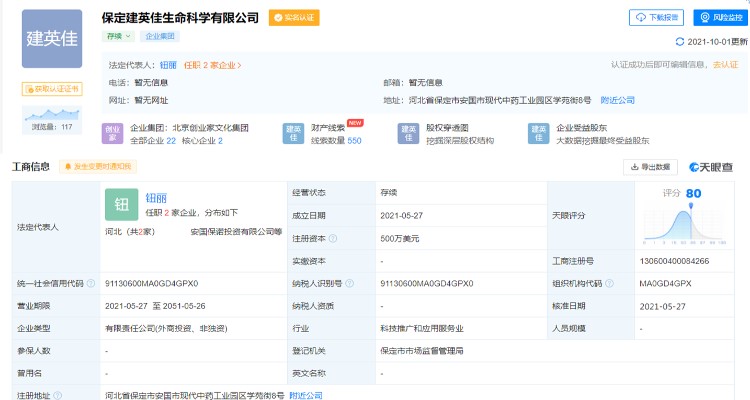This screenshot has width=750, height=400.
Task: Click the 天眼评分 score chart
Action: coord(687,222)
